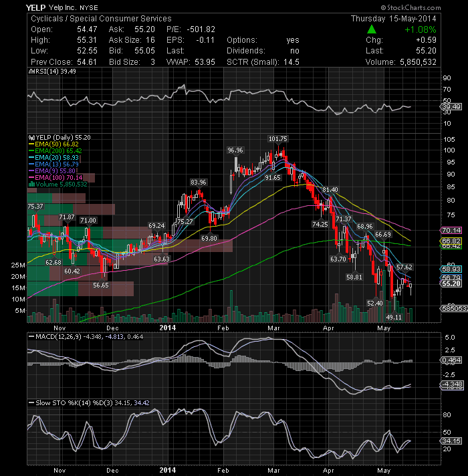Click the P/E value -501.82
The image size is (468, 476).
[201, 29]
